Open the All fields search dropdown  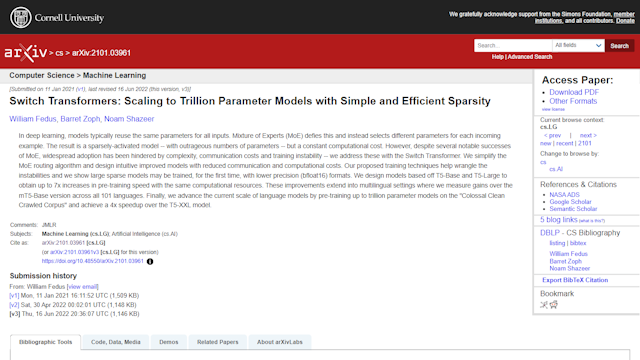click(578, 45)
